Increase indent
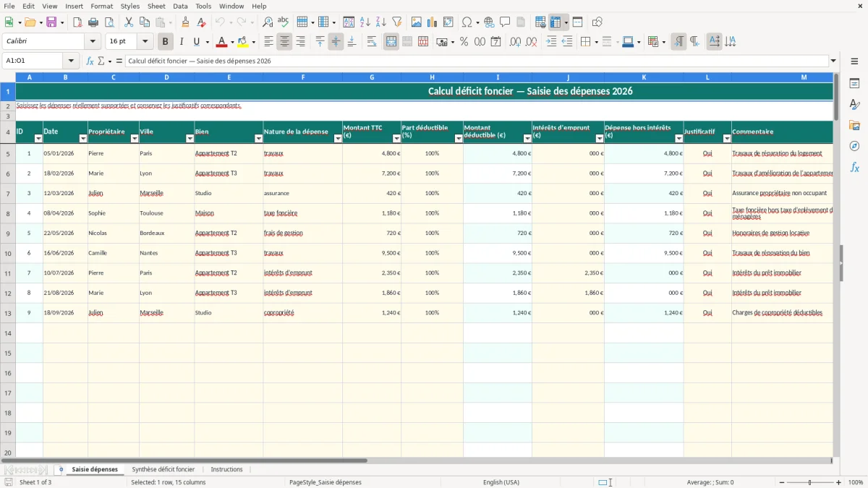 click(x=551, y=42)
